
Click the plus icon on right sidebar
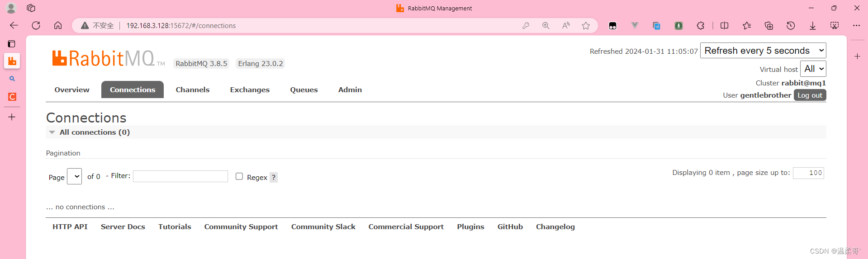click(x=857, y=57)
